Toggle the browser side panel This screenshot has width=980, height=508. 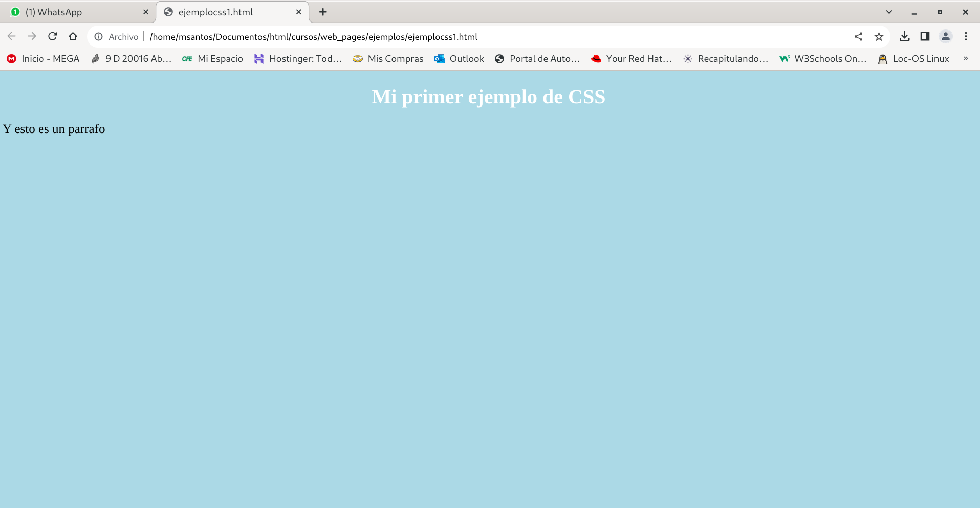[925, 36]
